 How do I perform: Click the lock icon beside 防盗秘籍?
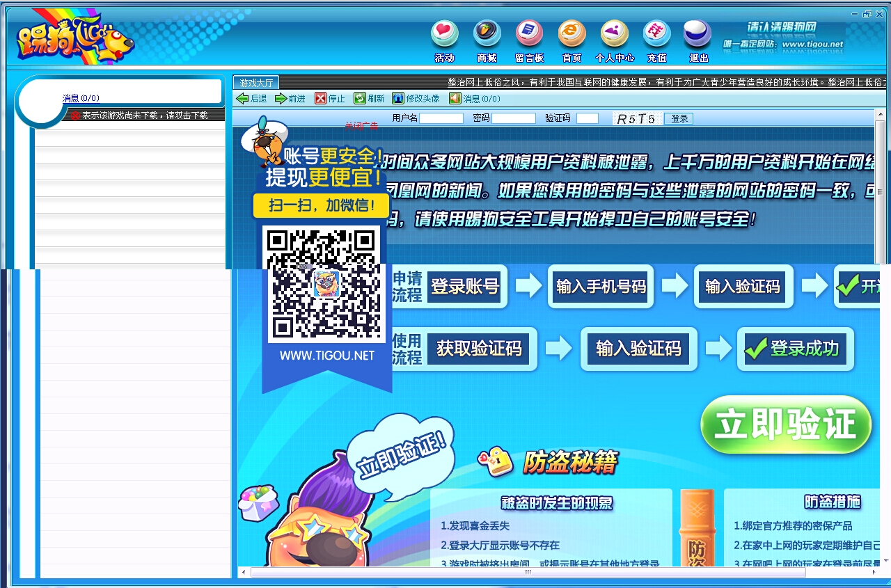[495, 461]
